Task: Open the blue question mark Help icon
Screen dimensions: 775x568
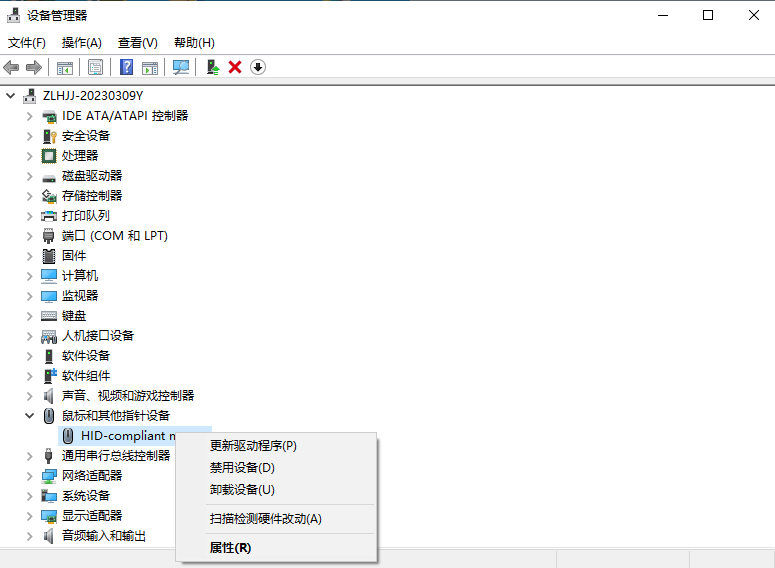Action: pos(127,67)
